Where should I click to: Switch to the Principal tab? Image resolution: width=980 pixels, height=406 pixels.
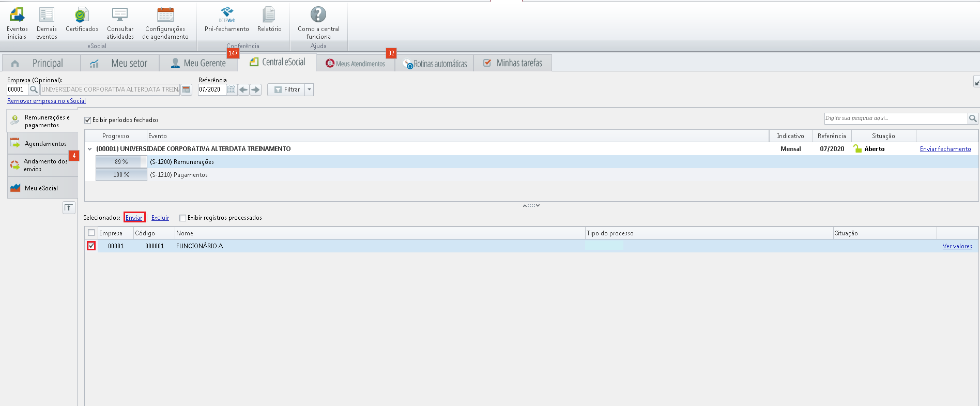pos(41,63)
